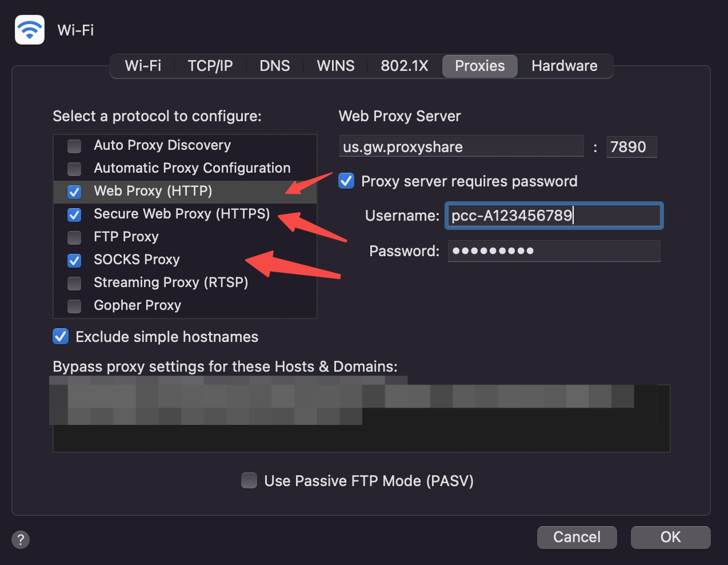Click the Password input field

coord(554,250)
